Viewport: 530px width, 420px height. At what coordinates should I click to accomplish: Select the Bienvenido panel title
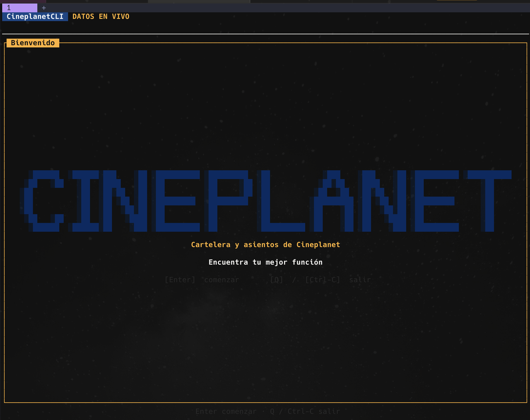(x=33, y=43)
